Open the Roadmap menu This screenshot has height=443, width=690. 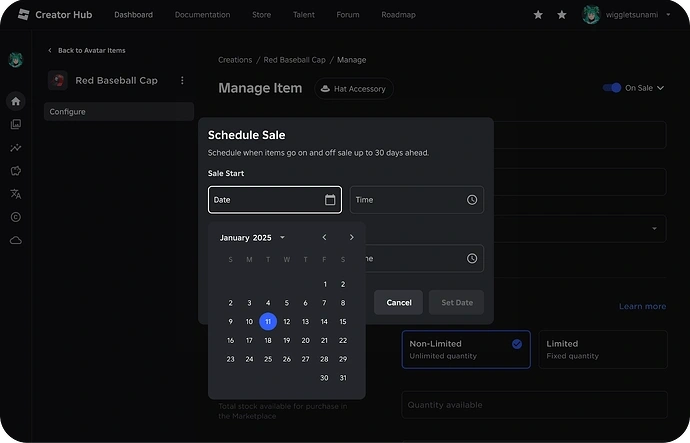[x=398, y=15]
